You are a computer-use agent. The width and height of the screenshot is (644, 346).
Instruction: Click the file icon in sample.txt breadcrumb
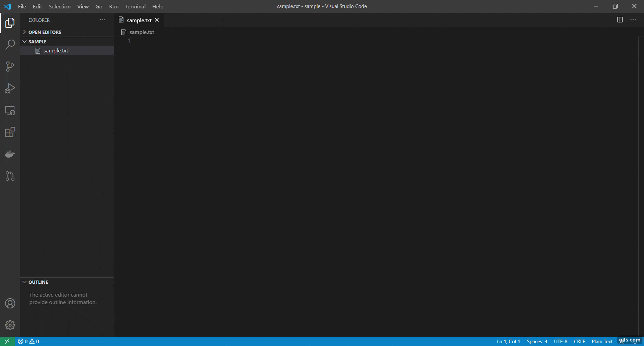[x=124, y=32]
